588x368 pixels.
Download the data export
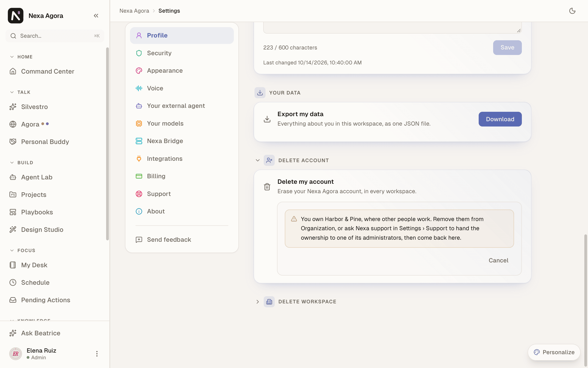tap(500, 119)
